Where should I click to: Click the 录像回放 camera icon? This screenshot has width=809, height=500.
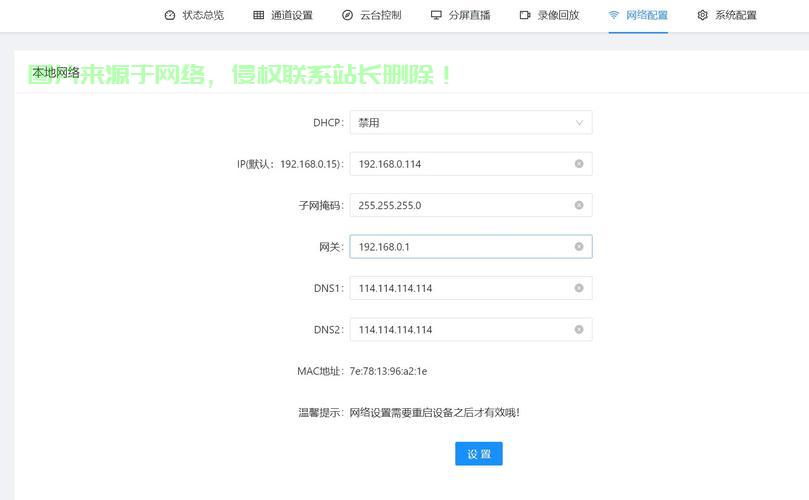pyautogui.click(x=525, y=15)
